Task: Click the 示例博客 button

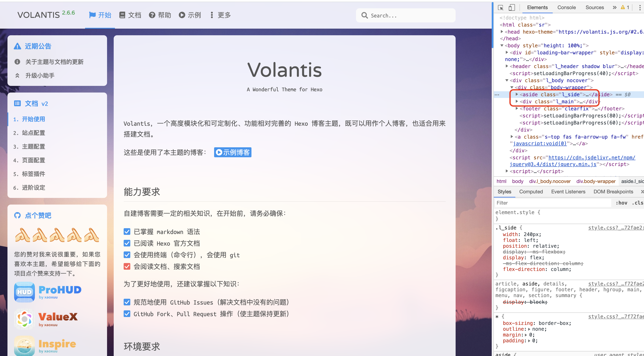Action: click(x=232, y=152)
